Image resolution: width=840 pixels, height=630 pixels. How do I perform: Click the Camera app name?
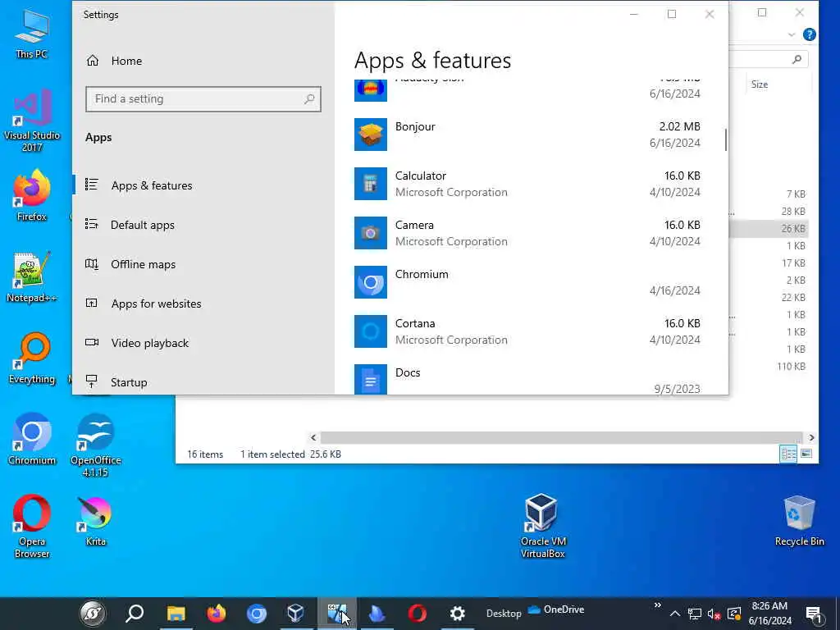(414, 225)
